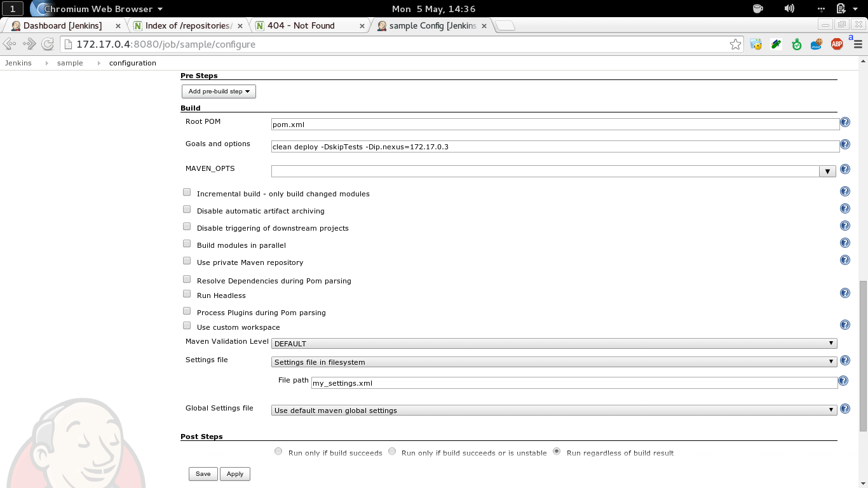Screen dimensions: 868x488
Task: Open help for Root POM field
Action: tap(845, 123)
